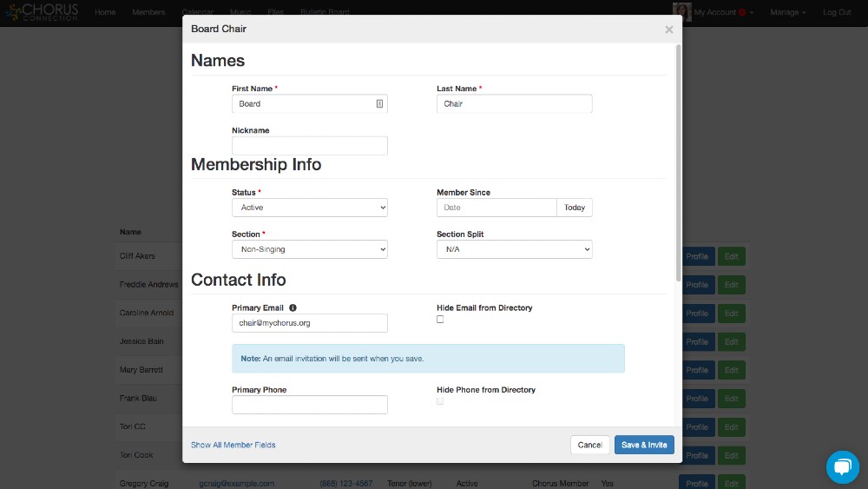Click the autofill icon in First Name field
The image size is (868, 489).
coord(379,104)
